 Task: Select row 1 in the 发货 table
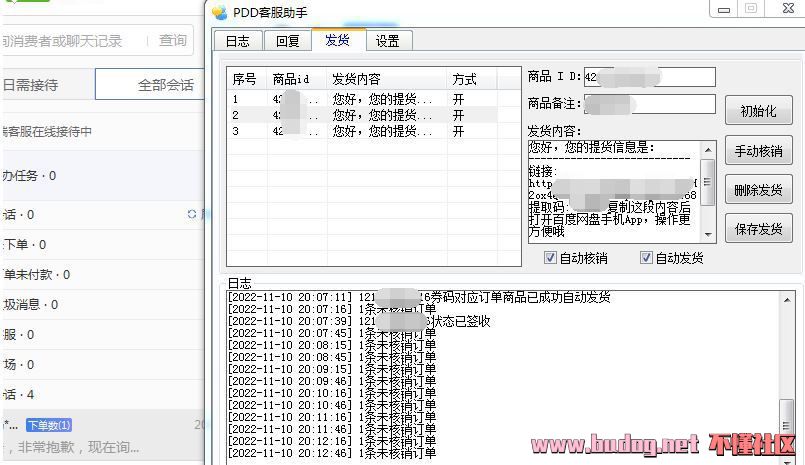coord(362,99)
